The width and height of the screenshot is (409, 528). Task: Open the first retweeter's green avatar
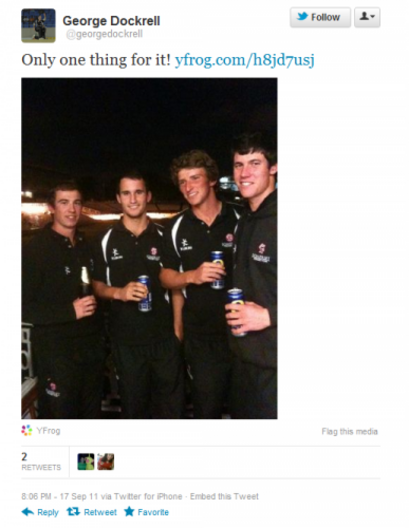coord(86,462)
